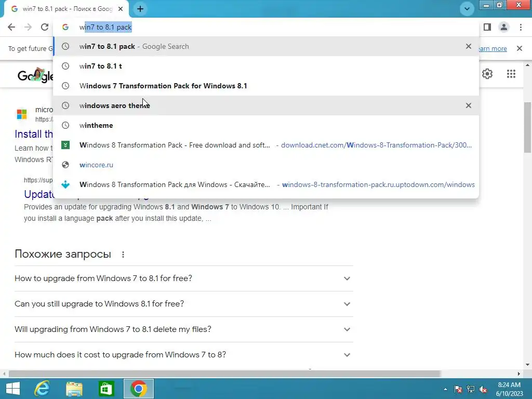Click the 'win7 to 8.1 pack' tab Google favicon
The width and height of the screenshot is (532, 399).
14,9
